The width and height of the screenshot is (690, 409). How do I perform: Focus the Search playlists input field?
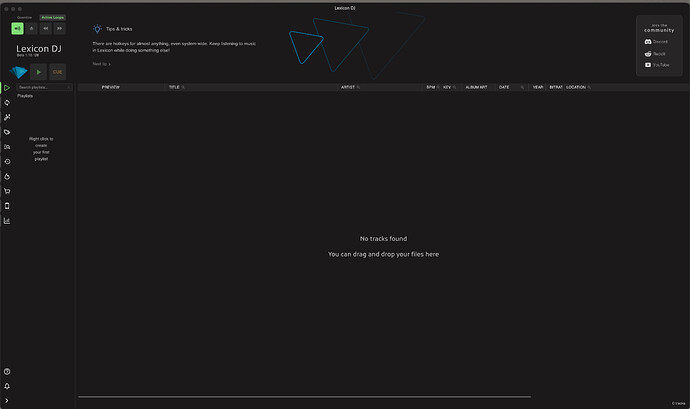pos(44,87)
